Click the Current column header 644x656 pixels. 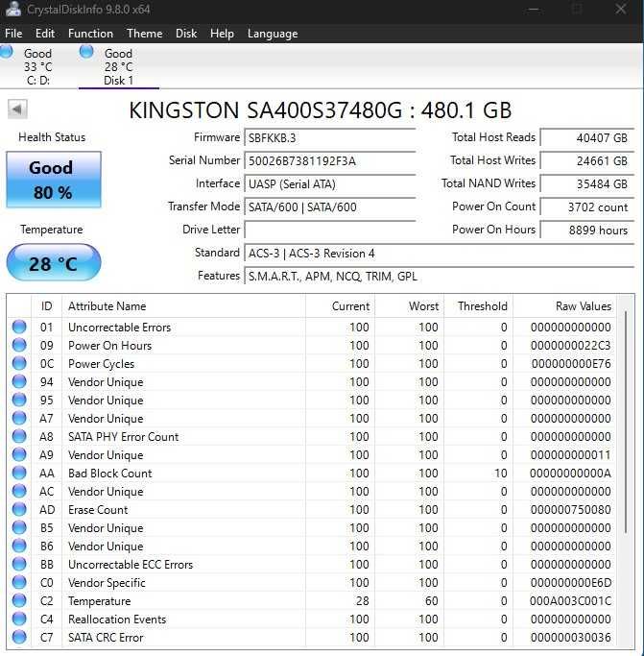340,306
